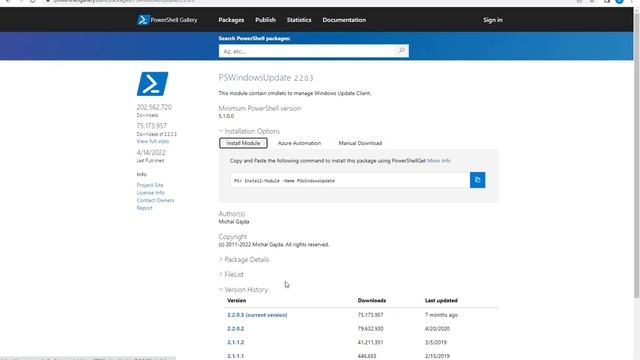Open version 2.1.1.1 link

tap(236, 356)
